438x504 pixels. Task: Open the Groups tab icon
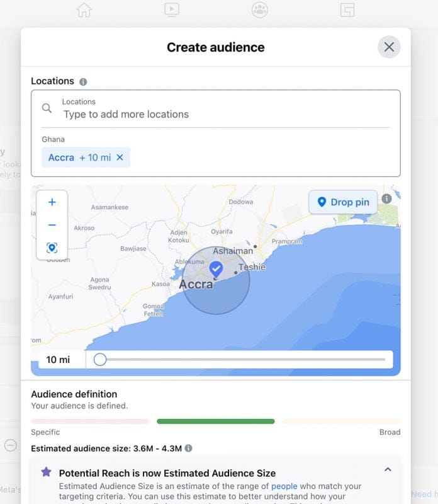(259, 9)
